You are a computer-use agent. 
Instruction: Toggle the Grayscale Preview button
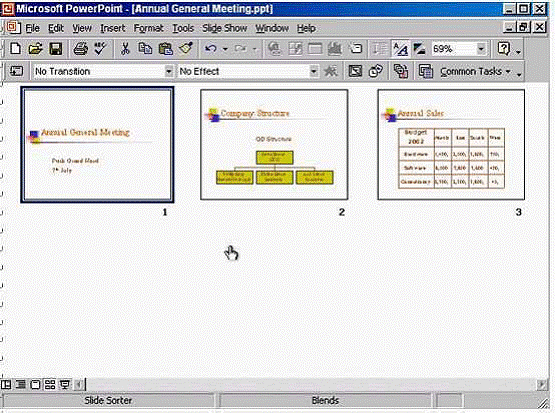(x=419, y=49)
